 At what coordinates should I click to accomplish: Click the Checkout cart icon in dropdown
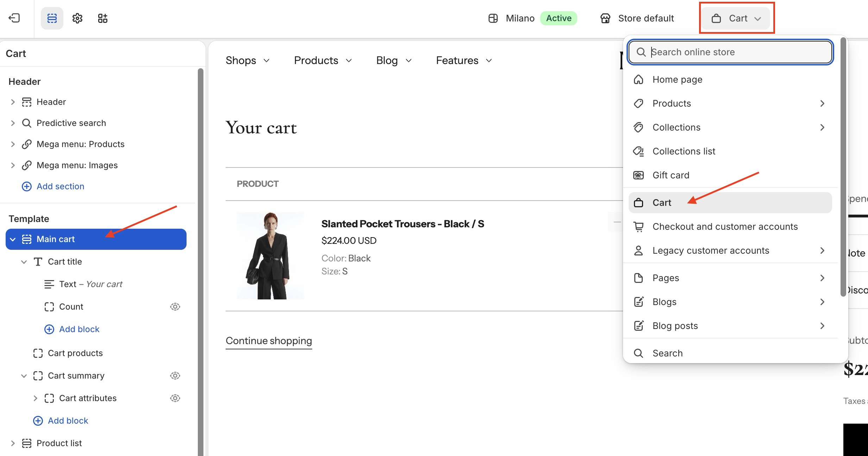[x=639, y=227]
